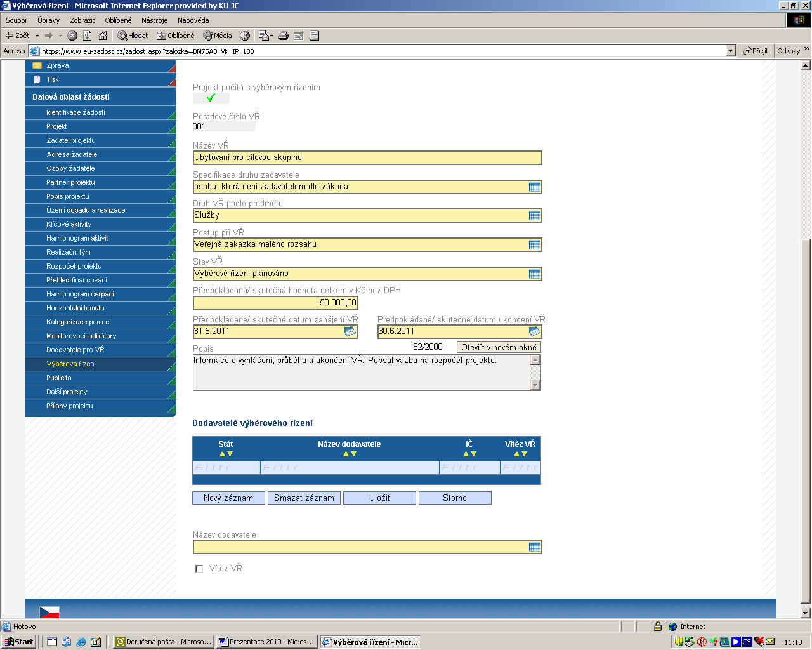Click the Home icon in toolbar
This screenshot has height=650, width=812.
tap(103, 36)
